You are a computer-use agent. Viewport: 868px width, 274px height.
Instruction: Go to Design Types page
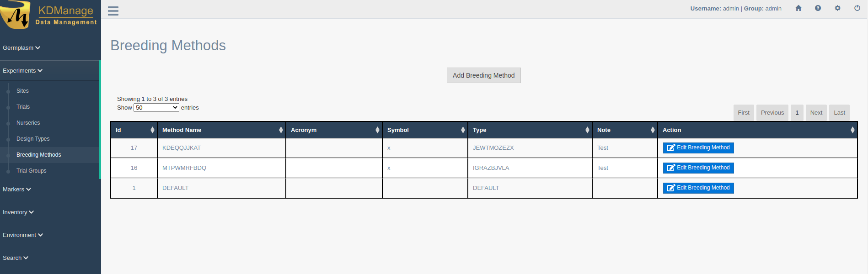pyautogui.click(x=33, y=139)
